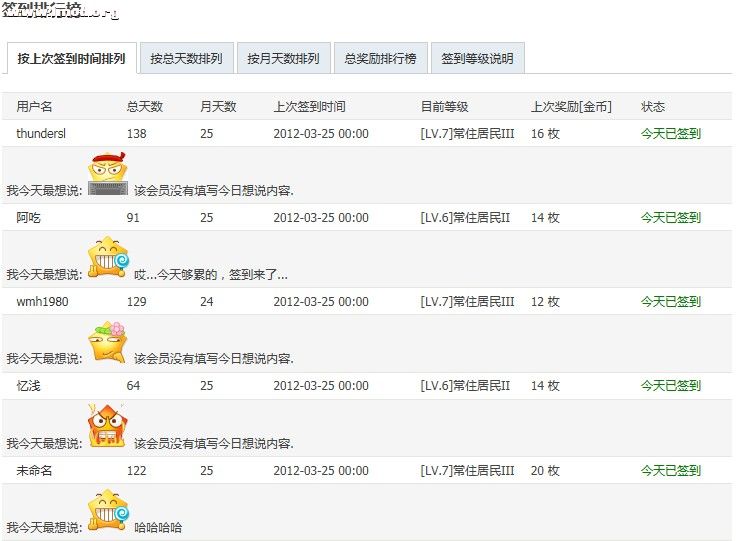Click thundersl's mood emoticon with red headband
Viewport: 736px width, 541px height.
108,176
